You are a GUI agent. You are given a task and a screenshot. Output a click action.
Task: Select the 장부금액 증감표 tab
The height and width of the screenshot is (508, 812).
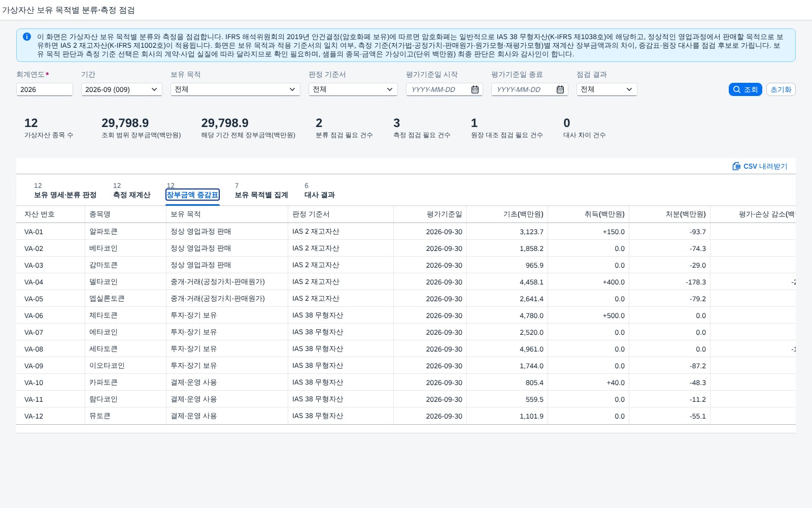coord(192,195)
